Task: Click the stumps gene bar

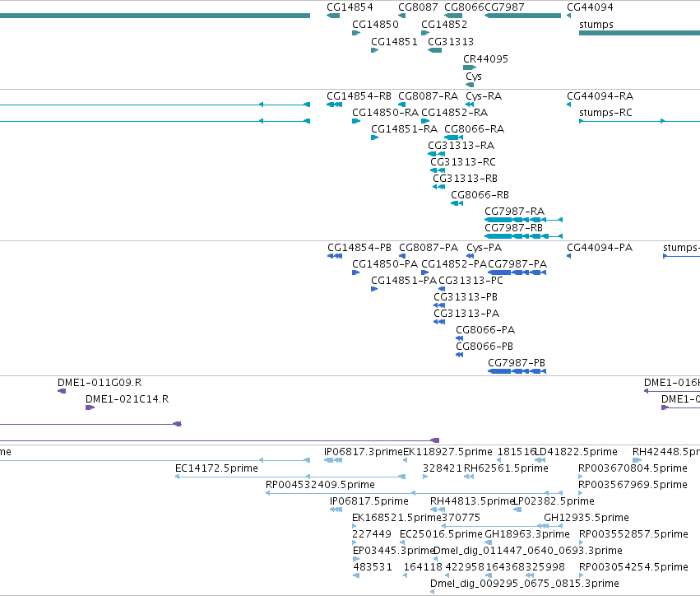Action: tap(639, 33)
